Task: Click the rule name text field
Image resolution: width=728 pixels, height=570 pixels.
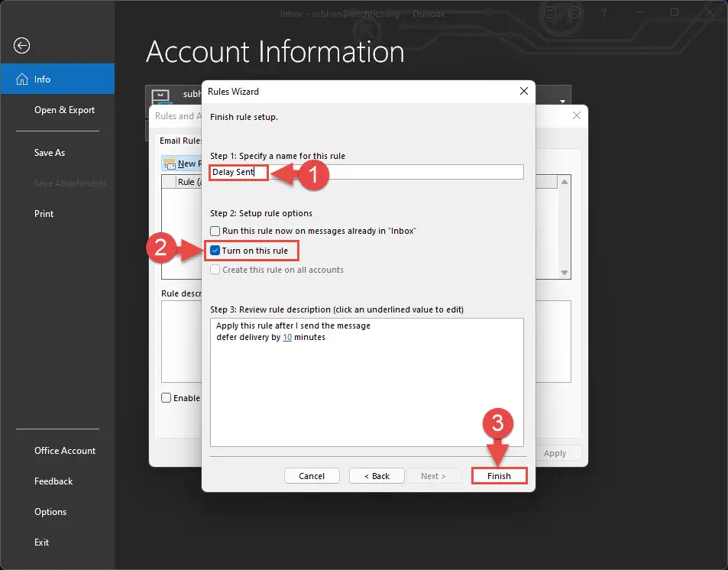Action: (367, 172)
